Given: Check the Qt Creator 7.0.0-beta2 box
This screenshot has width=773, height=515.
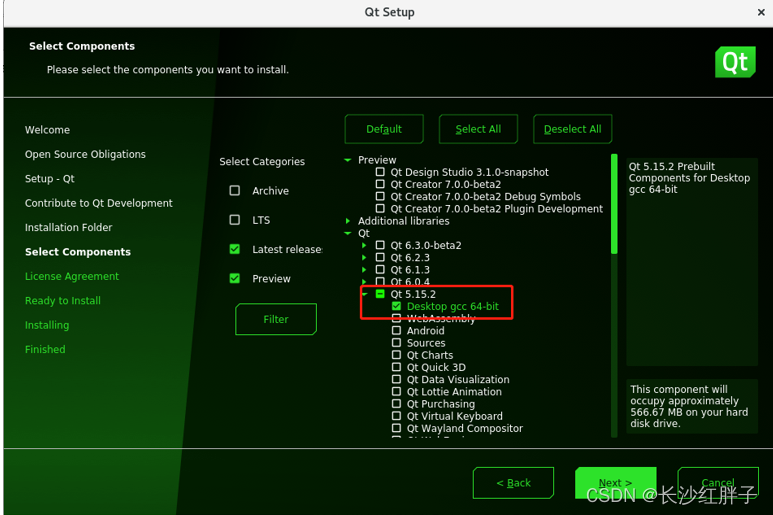Looking at the screenshot, I should [x=380, y=184].
